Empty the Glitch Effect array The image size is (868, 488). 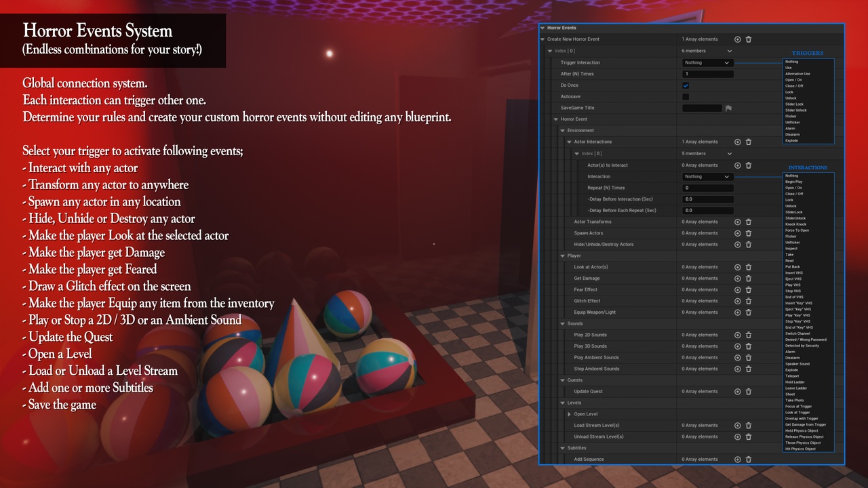[749, 301]
